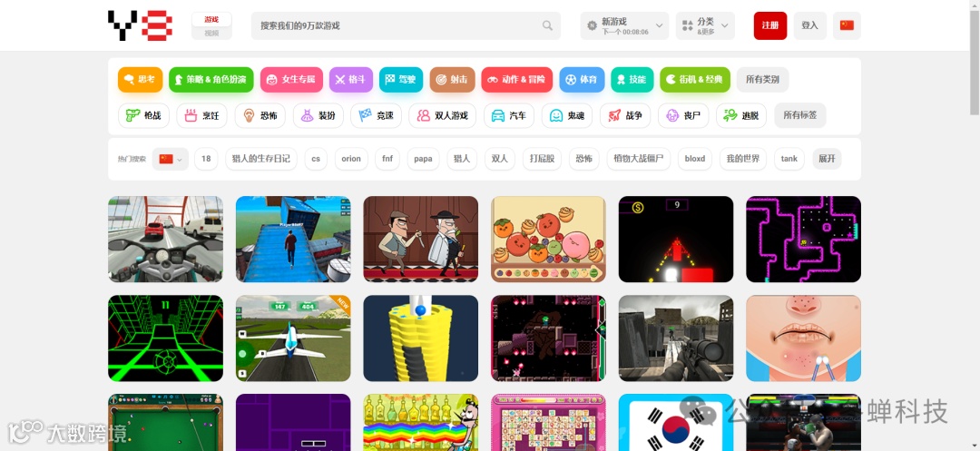Viewport: 980px width, 451px height.
Task: Open the green neon tunnel game thumbnail
Action: pyautogui.click(x=166, y=338)
